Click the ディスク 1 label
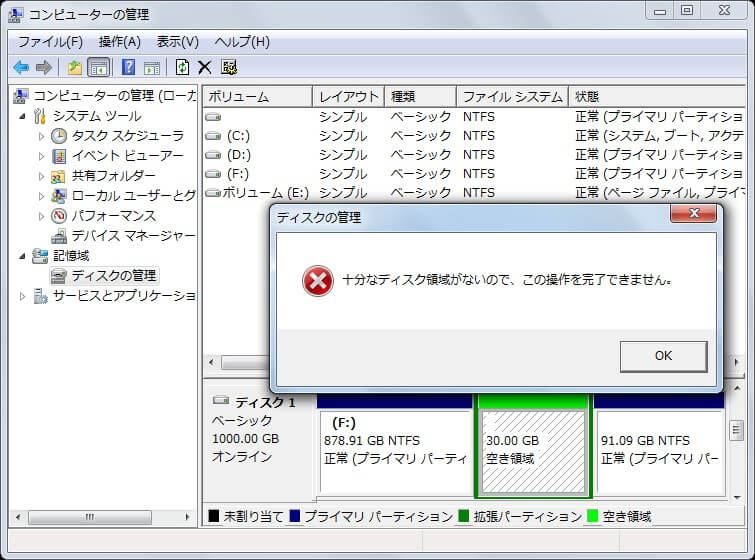755x560 pixels. tap(265, 402)
